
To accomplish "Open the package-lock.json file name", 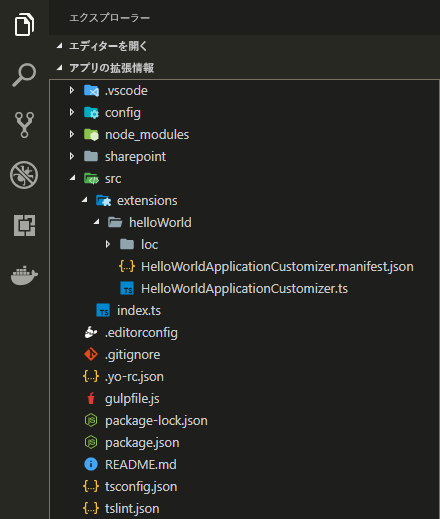I will pyautogui.click(x=156, y=421).
